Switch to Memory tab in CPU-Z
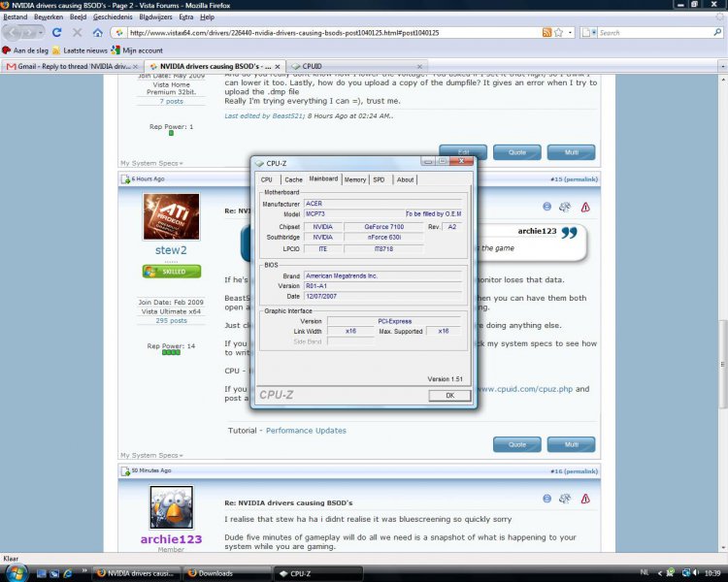The width and height of the screenshot is (728, 582). (x=355, y=179)
